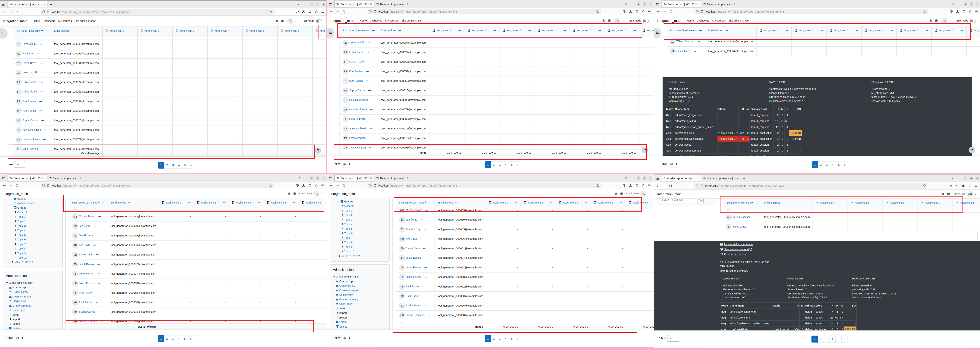Click Jacob Jones link in top-right window
Image resolution: width=980 pixels, height=350 pixels.
tap(683, 51)
